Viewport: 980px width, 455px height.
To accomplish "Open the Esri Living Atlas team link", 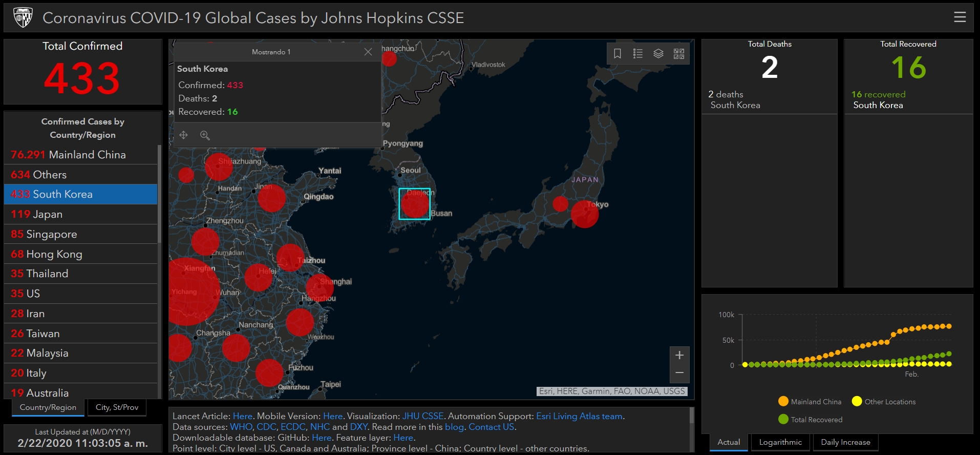I will pyautogui.click(x=579, y=416).
